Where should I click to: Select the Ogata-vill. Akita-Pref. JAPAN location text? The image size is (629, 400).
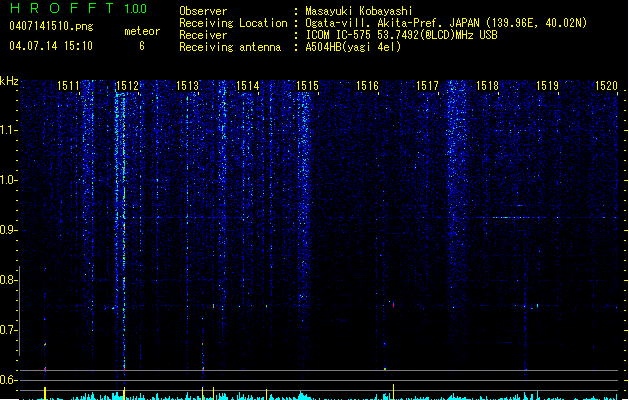[x=446, y=23]
